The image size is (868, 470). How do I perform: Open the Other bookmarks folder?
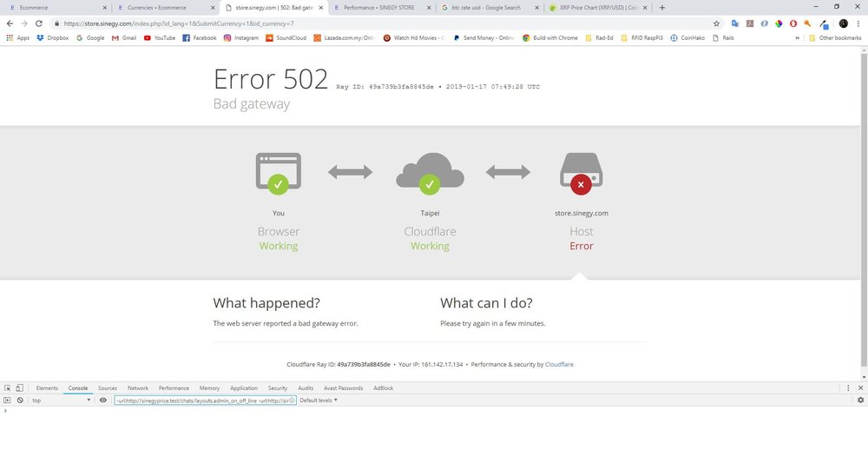tap(835, 37)
